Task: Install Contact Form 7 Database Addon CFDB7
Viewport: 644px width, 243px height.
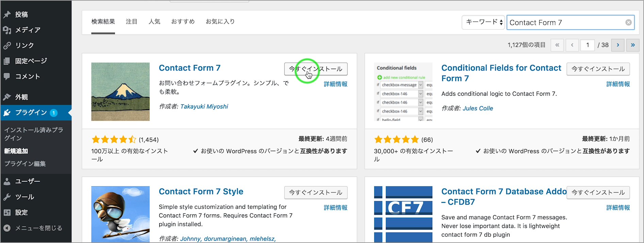Action: (x=598, y=193)
